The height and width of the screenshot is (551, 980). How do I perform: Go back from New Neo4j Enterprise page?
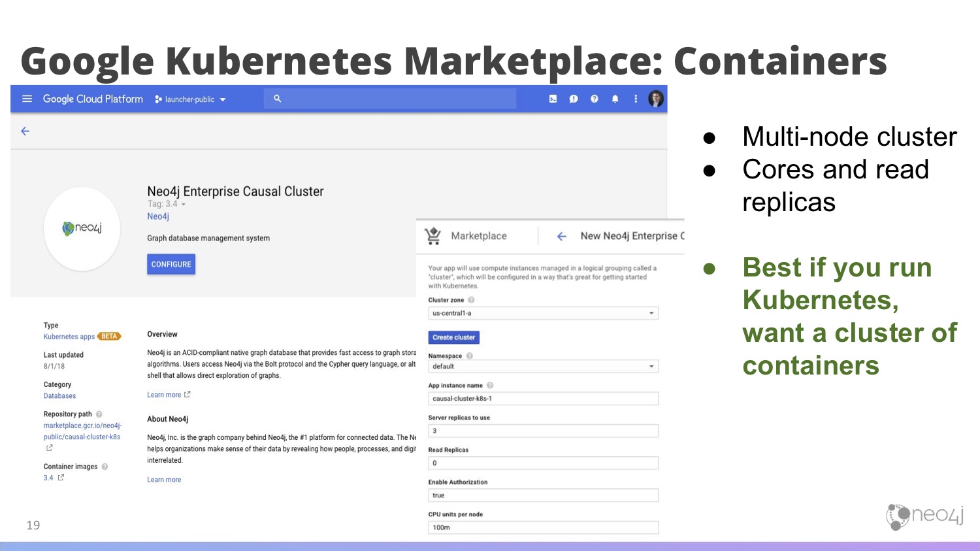[x=561, y=237]
